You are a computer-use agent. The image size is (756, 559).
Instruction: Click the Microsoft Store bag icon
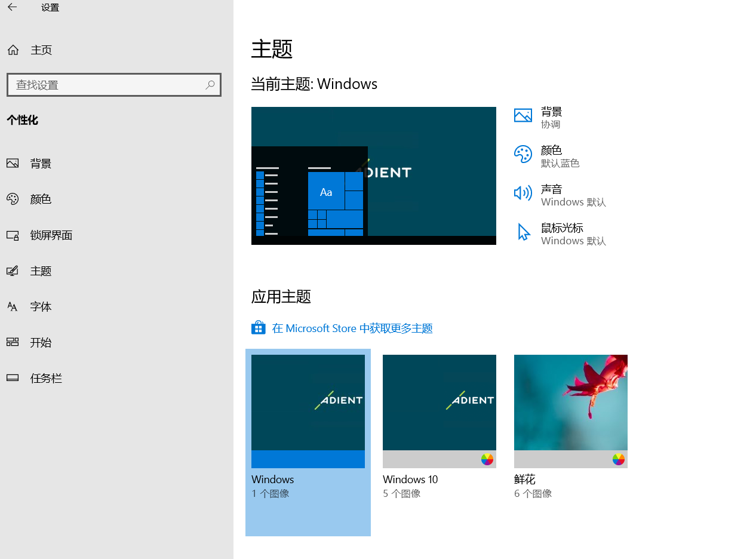pyautogui.click(x=258, y=328)
